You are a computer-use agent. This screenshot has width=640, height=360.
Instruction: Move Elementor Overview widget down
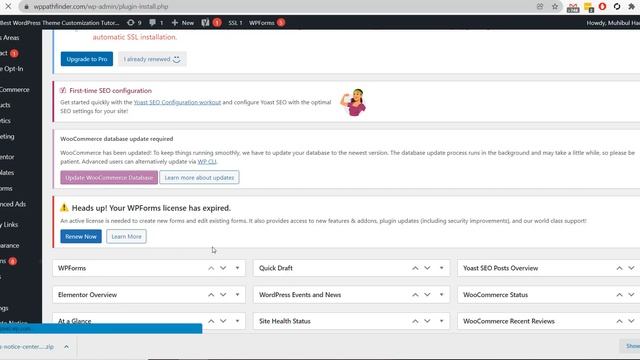223,295
